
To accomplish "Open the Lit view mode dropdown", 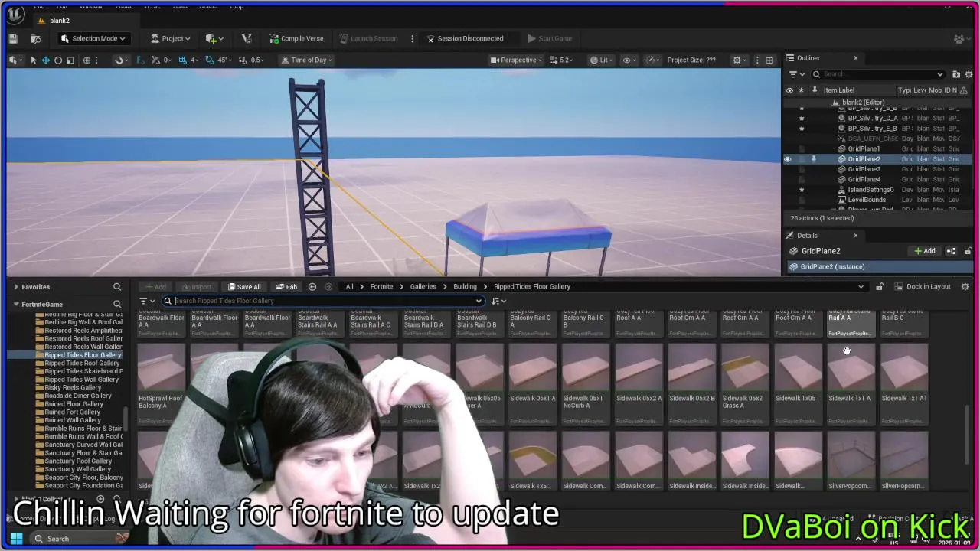I will (x=603, y=60).
